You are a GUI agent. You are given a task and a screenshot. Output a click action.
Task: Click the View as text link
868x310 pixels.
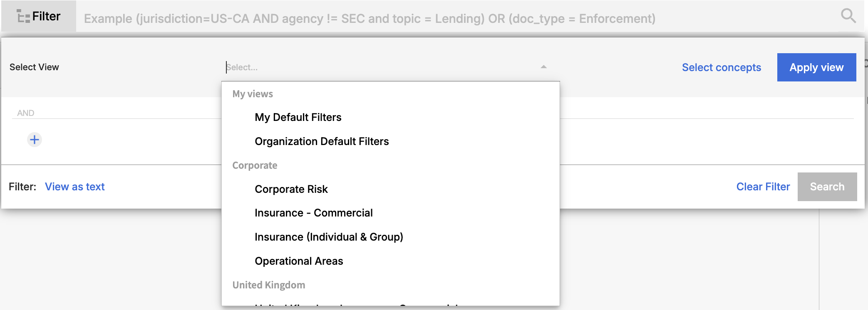pyautogui.click(x=75, y=187)
